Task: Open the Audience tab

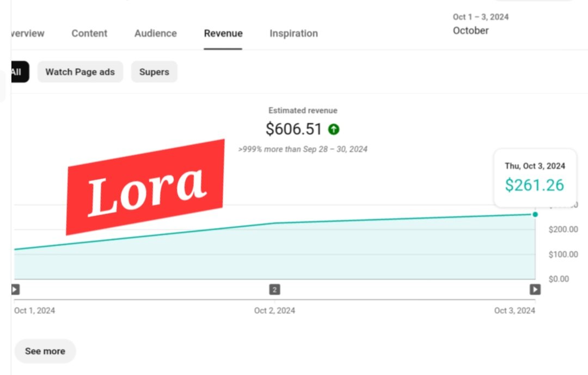Action: tap(156, 33)
